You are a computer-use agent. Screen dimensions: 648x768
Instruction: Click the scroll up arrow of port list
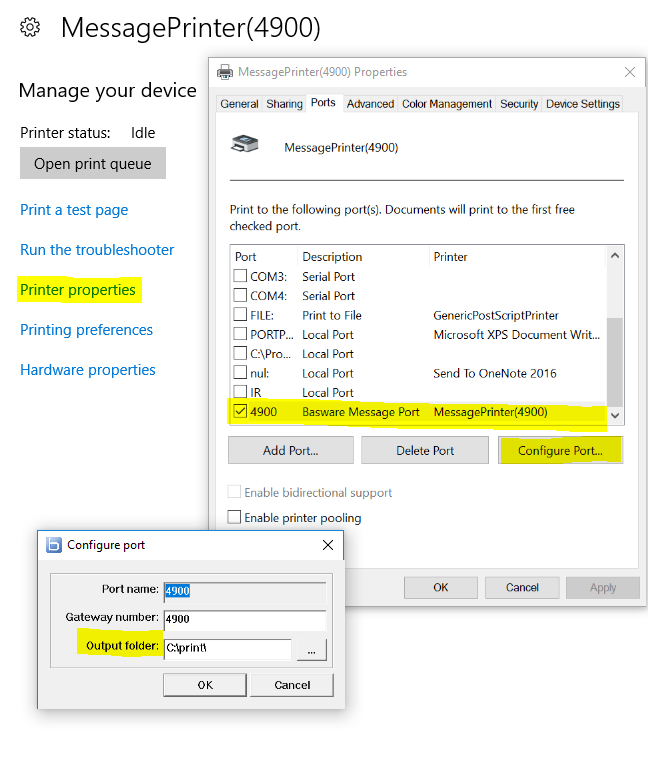click(615, 256)
